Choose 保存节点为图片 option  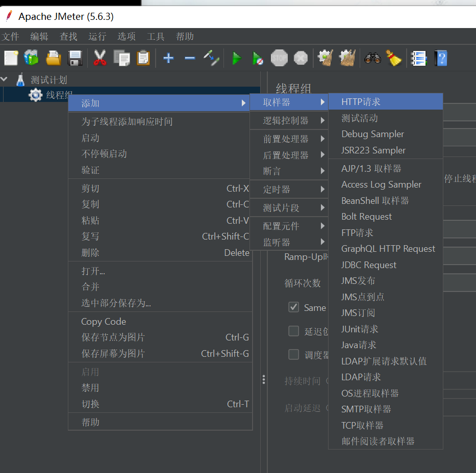[x=160, y=337]
